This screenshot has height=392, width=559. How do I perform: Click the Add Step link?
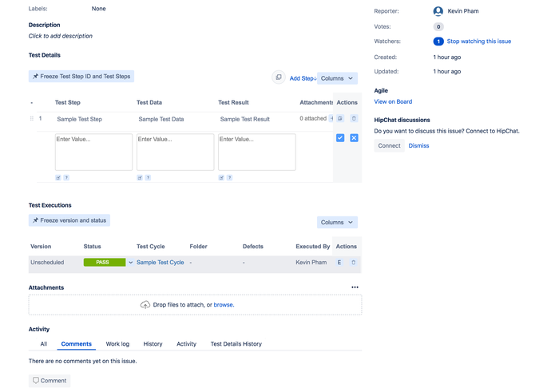pos(303,78)
